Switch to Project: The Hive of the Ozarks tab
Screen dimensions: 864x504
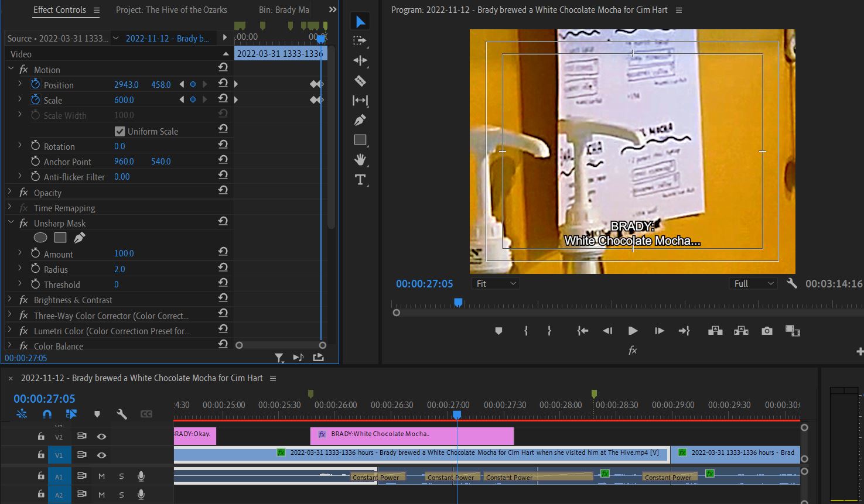pos(172,10)
